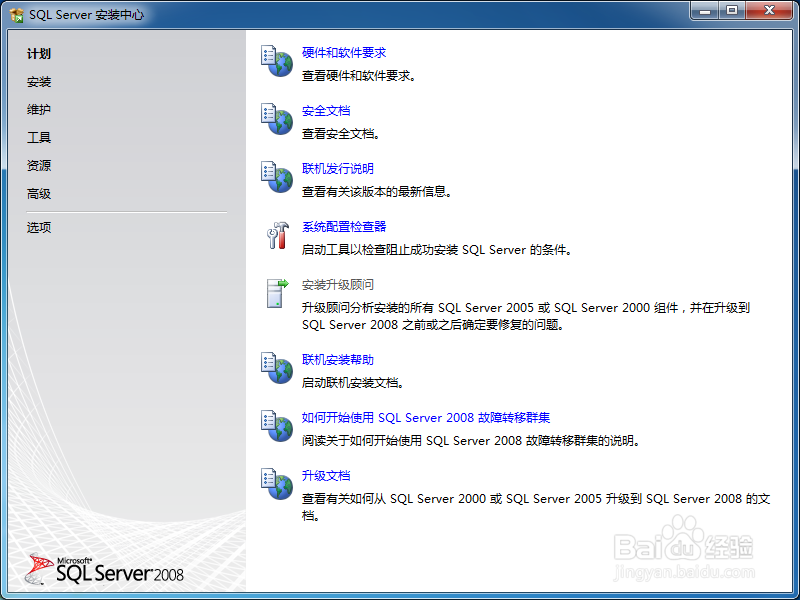Click the globe icon beside 联机安装帮助
The width and height of the screenshot is (800, 600).
(276, 367)
